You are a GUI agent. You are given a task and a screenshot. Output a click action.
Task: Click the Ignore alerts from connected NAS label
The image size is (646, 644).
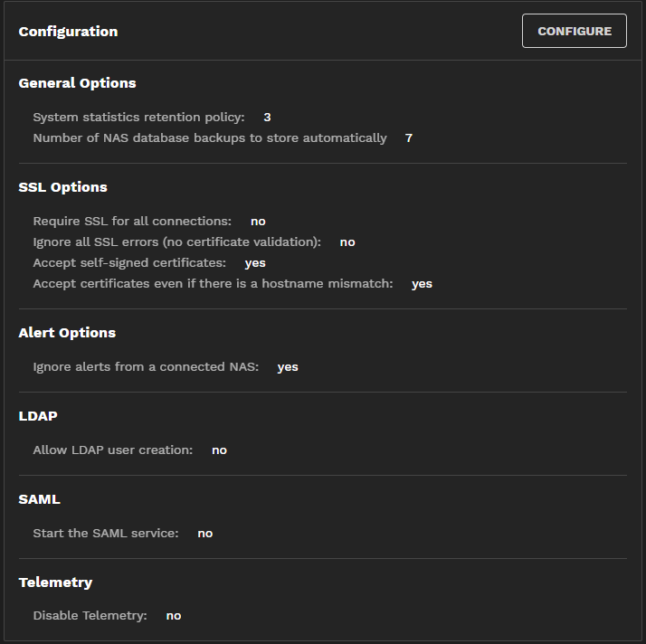coord(146,367)
